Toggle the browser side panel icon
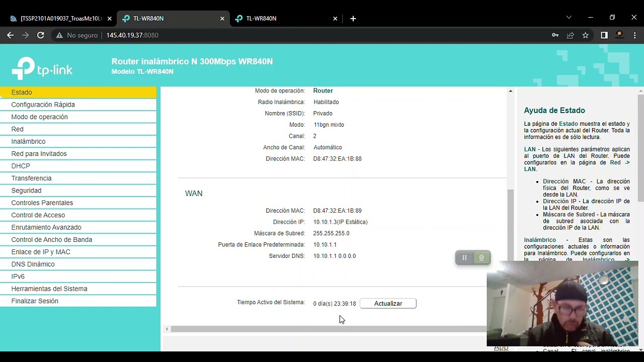This screenshot has width=644, height=362. click(x=604, y=35)
